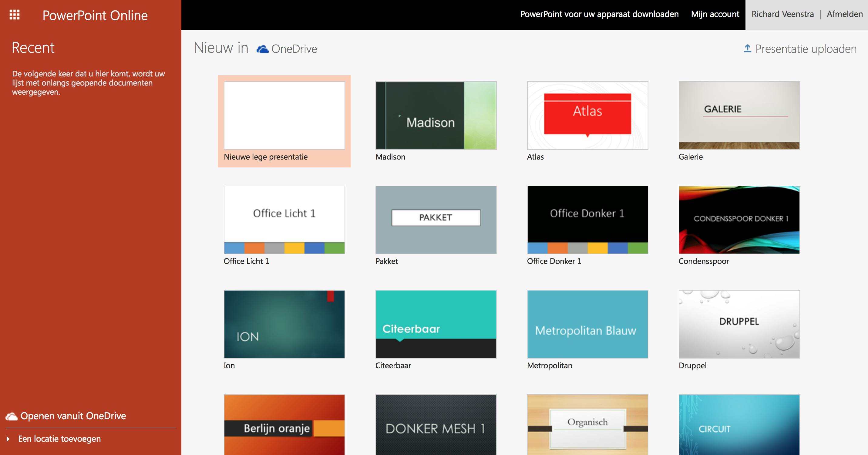Click Presentatie uploaden link

pyautogui.click(x=805, y=49)
